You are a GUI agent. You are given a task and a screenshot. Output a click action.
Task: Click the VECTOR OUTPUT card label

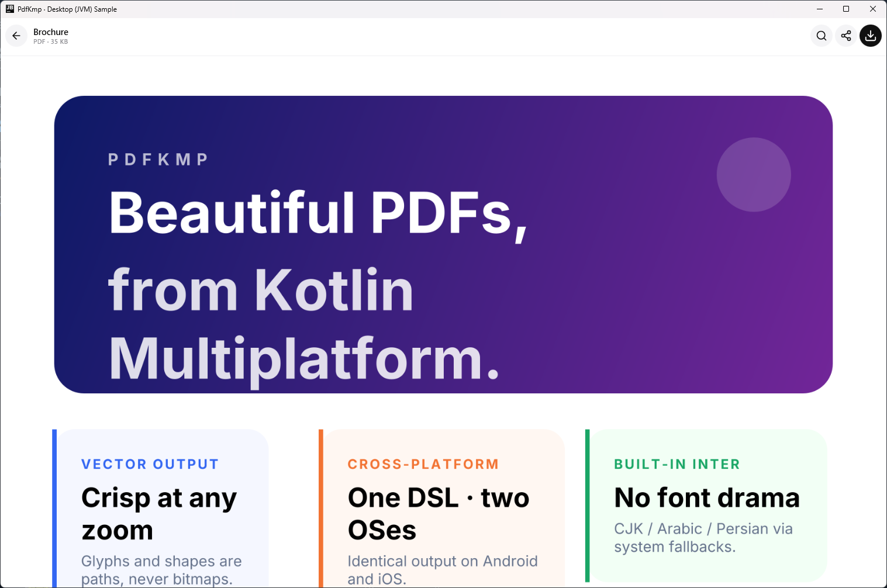(x=150, y=464)
